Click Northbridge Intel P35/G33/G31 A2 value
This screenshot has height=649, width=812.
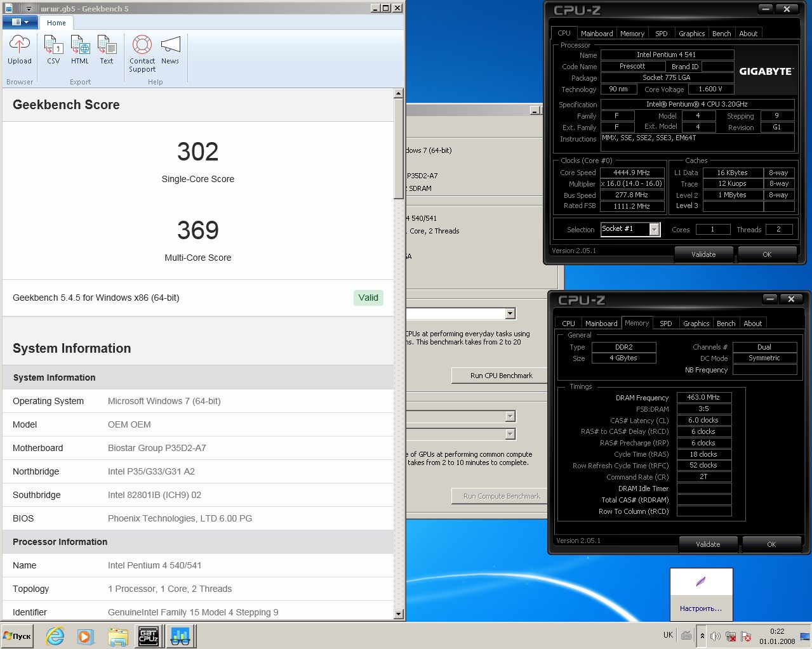tap(151, 471)
